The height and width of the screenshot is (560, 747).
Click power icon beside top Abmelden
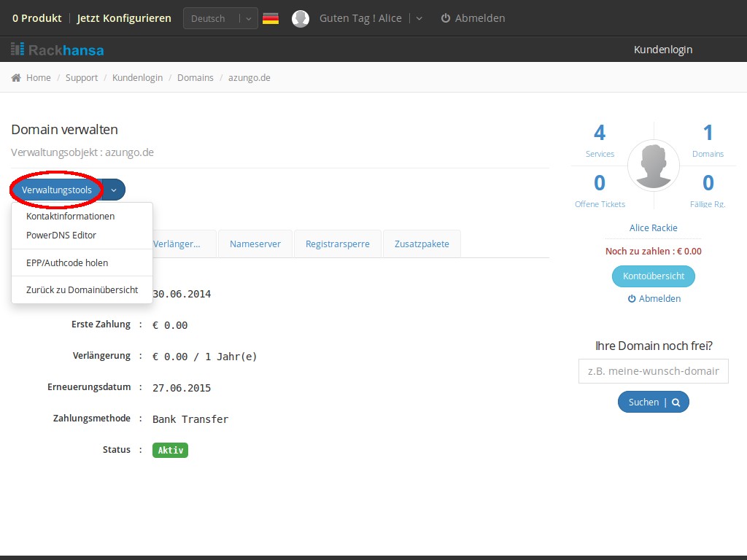pyautogui.click(x=446, y=18)
